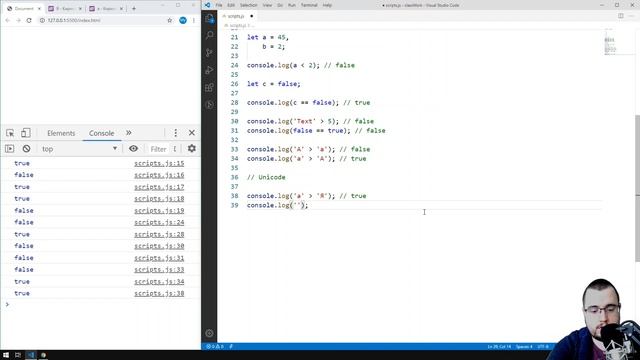Close the Document tab in Chrome
This screenshot has width=640, height=360.
coord(39,9)
